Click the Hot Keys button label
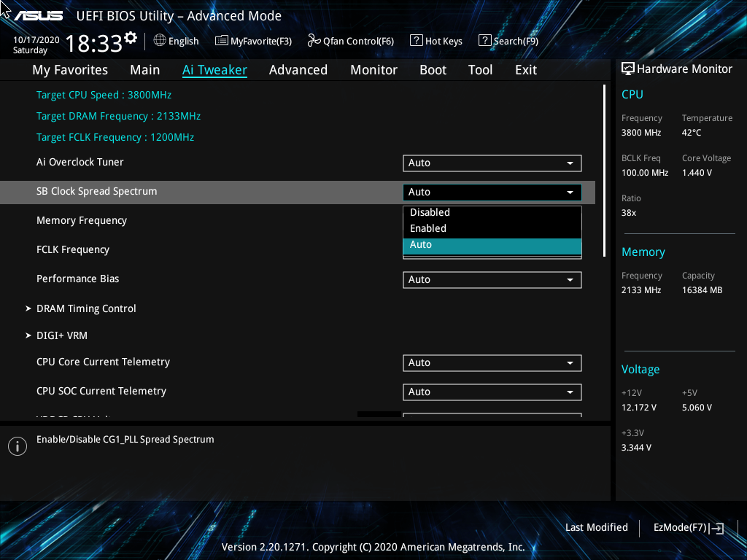This screenshot has height=560, width=747. click(x=444, y=42)
